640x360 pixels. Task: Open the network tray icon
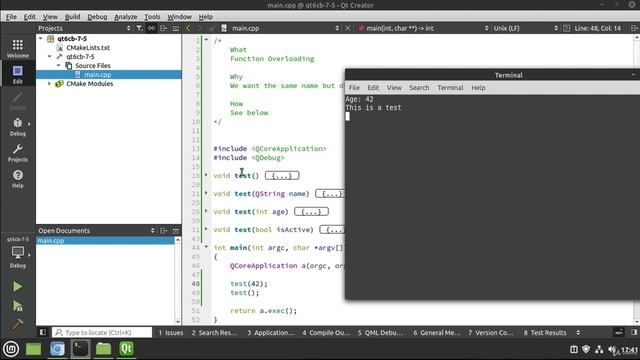pyautogui.click(x=599, y=349)
